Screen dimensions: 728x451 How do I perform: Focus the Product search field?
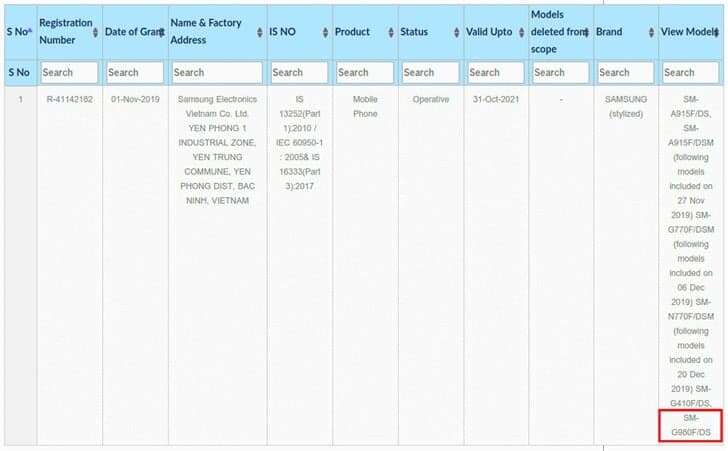tap(364, 72)
